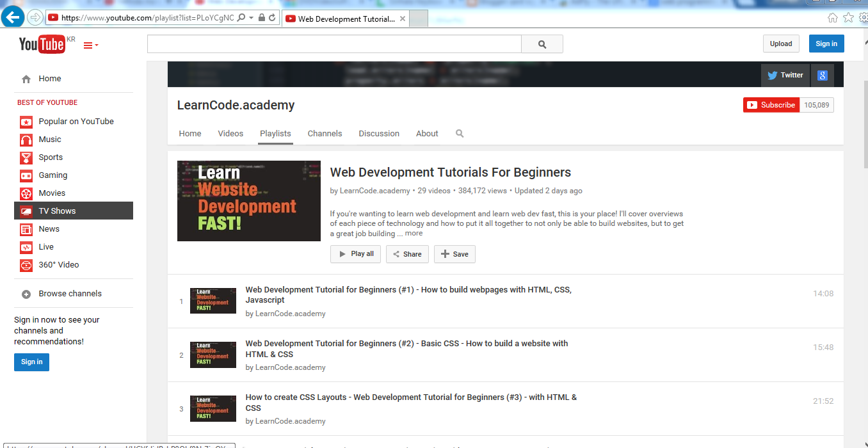Click the Play all button

click(x=356, y=254)
